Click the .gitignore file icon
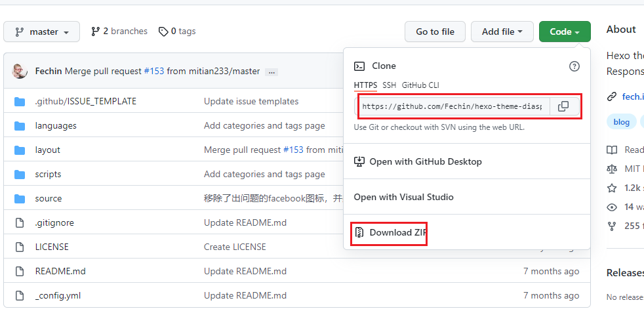The width and height of the screenshot is (644, 313). click(x=20, y=222)
